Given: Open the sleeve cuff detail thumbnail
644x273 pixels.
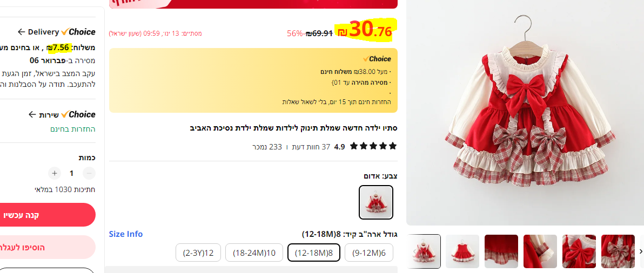Looking at the screenshot, I should click(540, 251).
